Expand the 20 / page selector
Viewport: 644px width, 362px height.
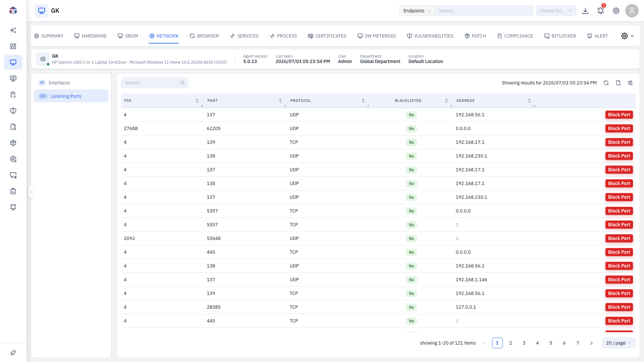[x=619, y=343]
